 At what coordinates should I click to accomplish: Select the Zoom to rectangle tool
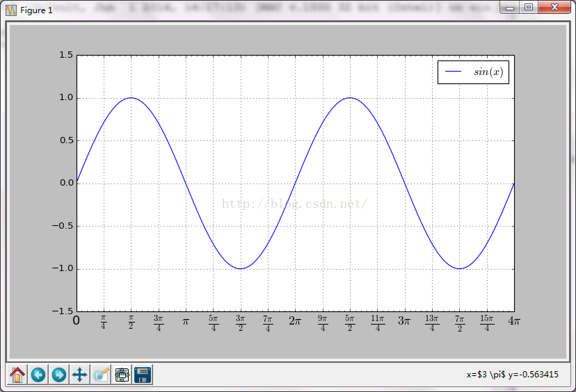coord(101,375)
